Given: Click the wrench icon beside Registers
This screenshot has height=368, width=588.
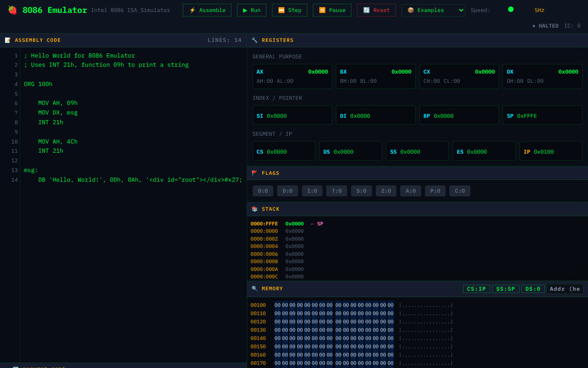Looking at the screenshot, I should pyautogui.click(x=254, y=40).
